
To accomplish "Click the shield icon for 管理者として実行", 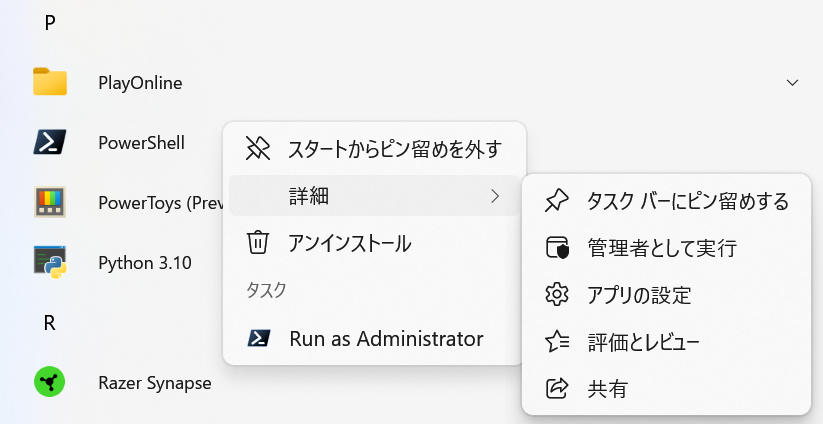I will pos(557,248).
